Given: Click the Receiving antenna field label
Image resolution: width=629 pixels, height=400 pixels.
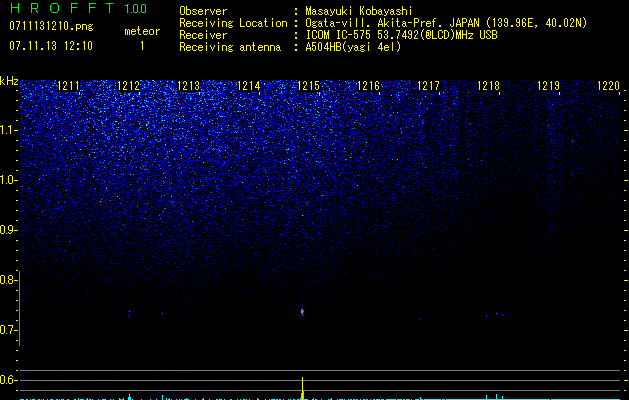Looking at the screenshot, I should [230, 47].
